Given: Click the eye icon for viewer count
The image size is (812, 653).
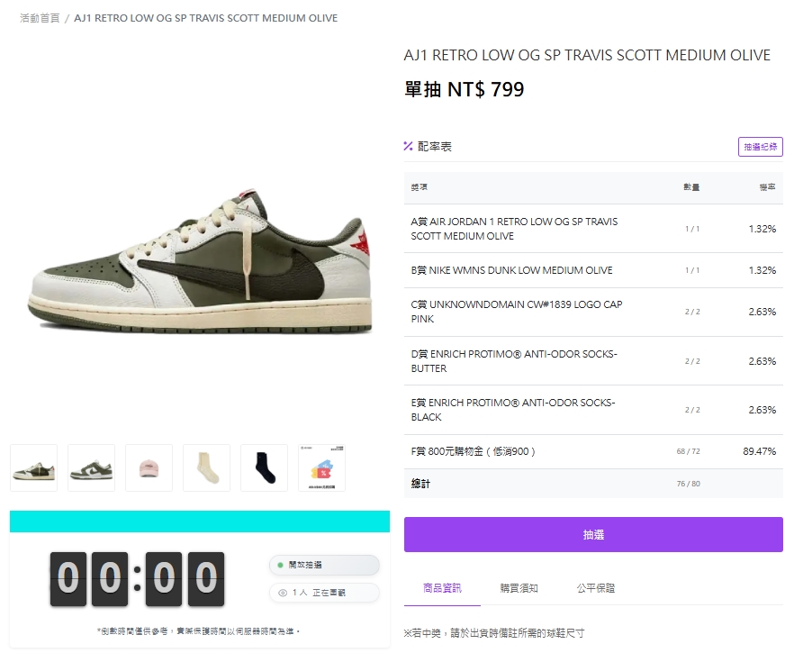Looking at the screenshot, I should click(283, 593).
